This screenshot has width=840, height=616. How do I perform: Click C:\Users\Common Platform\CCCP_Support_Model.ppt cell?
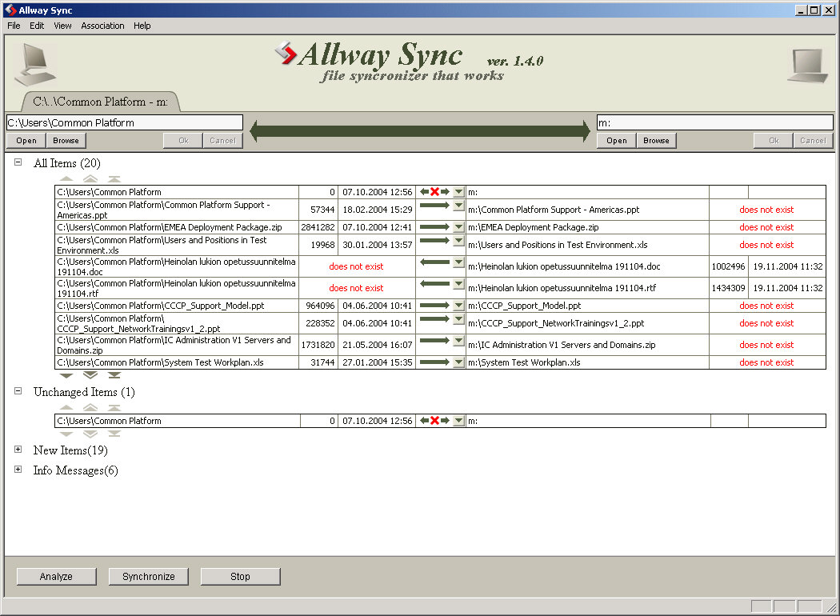pos(177,306)
